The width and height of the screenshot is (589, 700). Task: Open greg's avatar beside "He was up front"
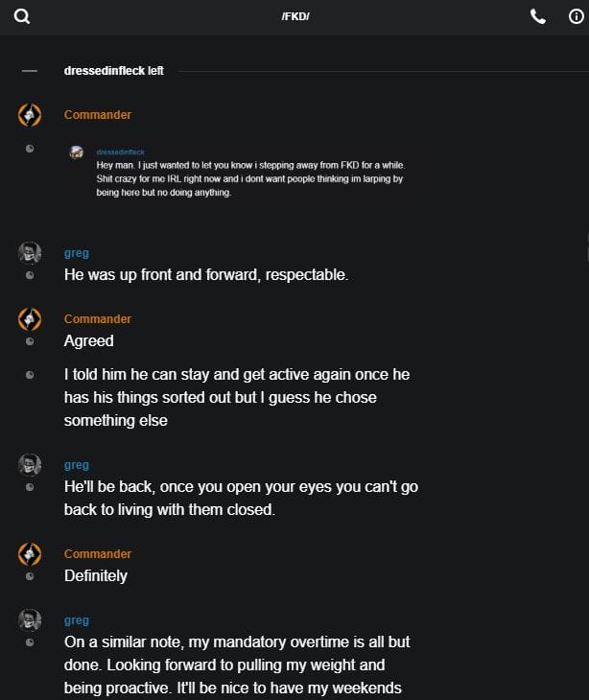click(x=30, y=253)
